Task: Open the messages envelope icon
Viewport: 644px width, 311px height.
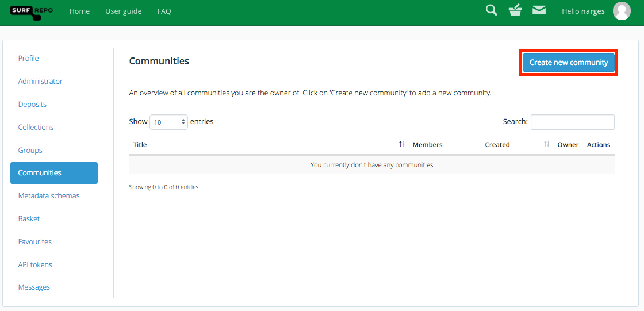Action: coord(539,10)
